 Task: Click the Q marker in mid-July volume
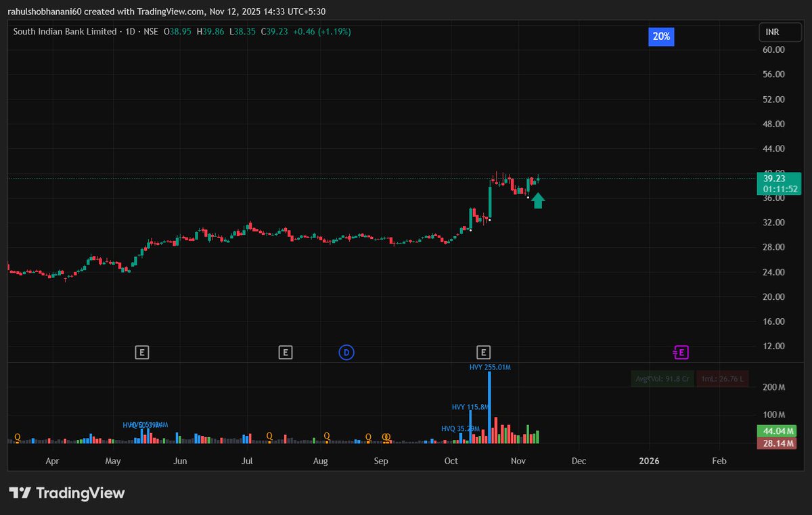point(269,436)
